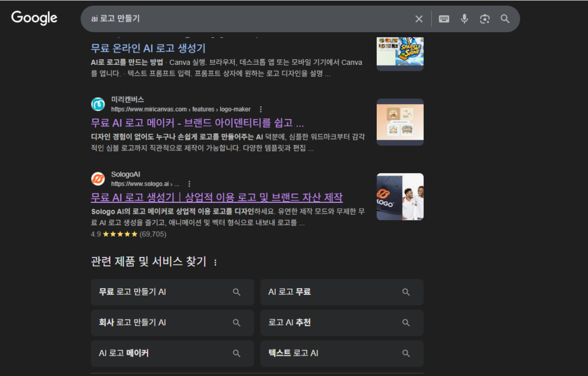Open Google Lens image search
588x376 pixels.
[x=485, y=19]
